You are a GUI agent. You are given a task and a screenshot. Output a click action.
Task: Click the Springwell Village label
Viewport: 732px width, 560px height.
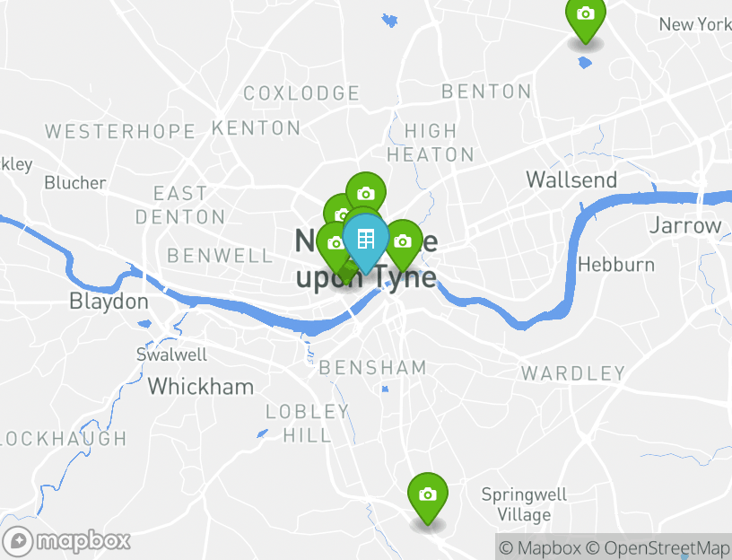(524, 504)
